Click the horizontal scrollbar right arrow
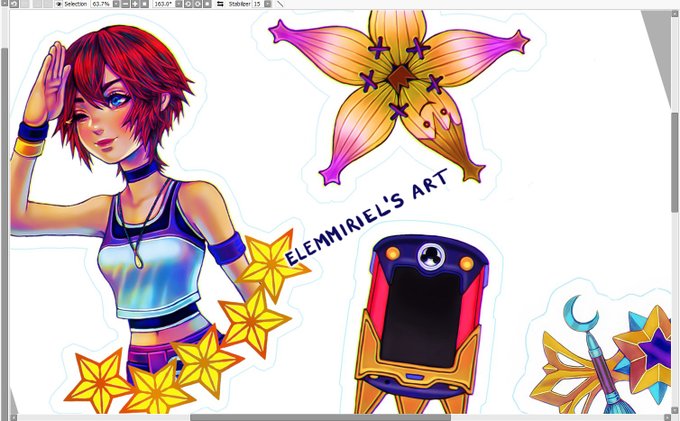This screenshot has width=680, height=421. (667, 418)
